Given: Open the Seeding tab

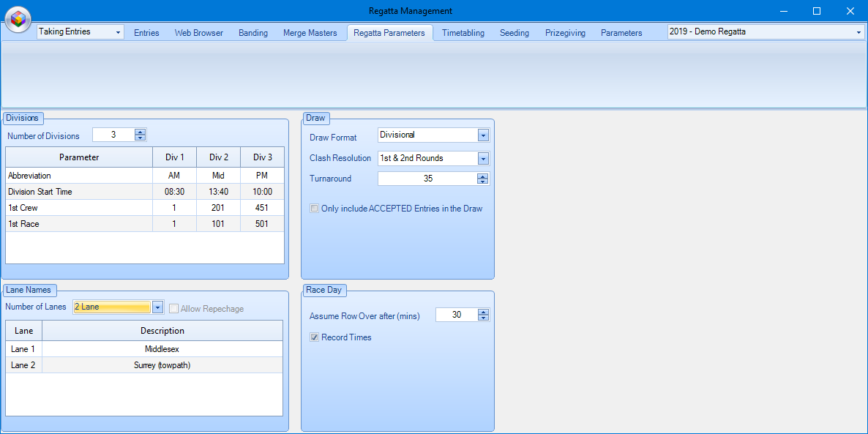Looking at the screenshot, I should pyautogui.click(x=514, y=32).
